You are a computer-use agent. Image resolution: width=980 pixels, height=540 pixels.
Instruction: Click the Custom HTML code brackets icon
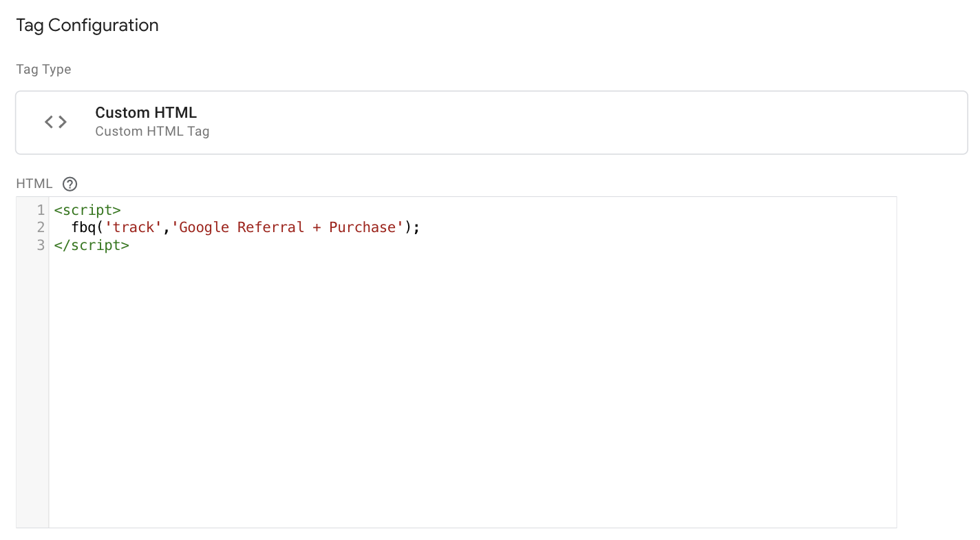pyautogui.click(x=56, y=122)
